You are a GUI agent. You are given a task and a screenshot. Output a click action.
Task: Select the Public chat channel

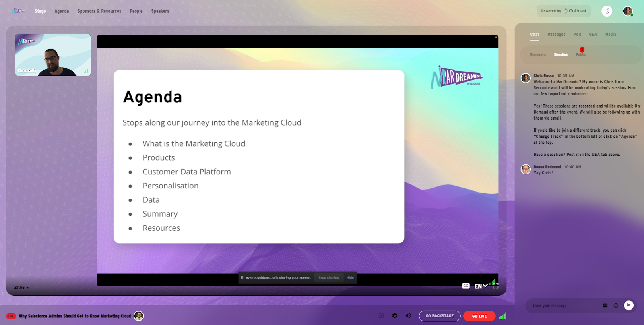[581, 55]
